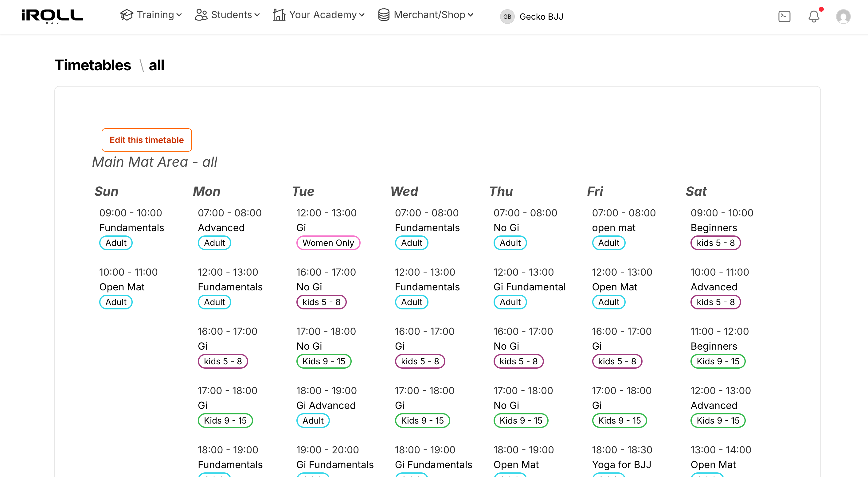Open the Students menu
This screenshot has width=868, height=477.
click(227, 15)
